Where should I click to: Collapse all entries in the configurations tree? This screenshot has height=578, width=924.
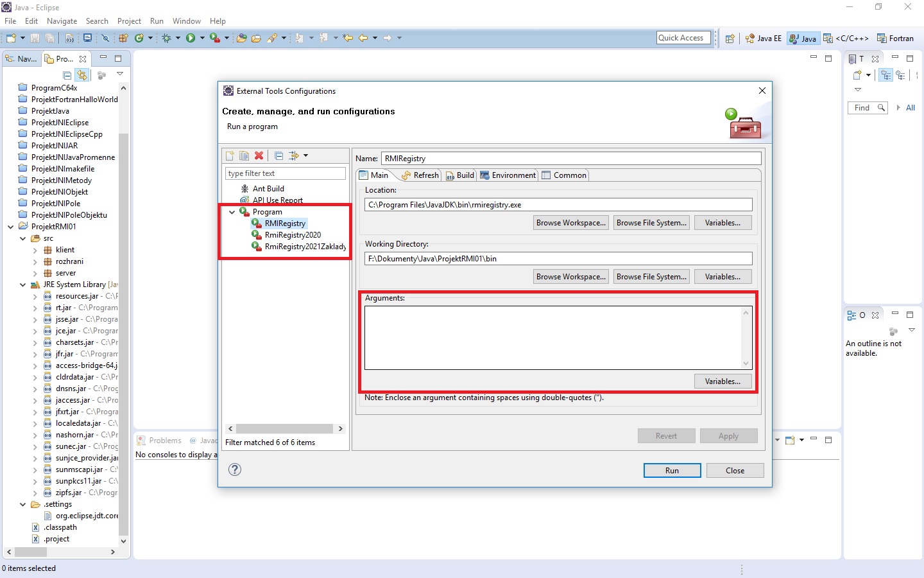pos(278,155)
